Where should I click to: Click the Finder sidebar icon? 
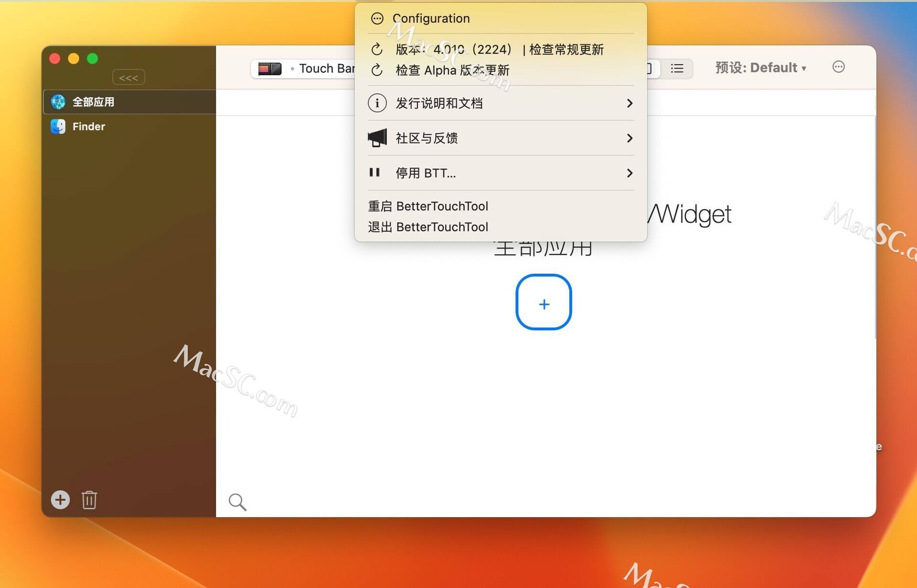pos(57,126)
